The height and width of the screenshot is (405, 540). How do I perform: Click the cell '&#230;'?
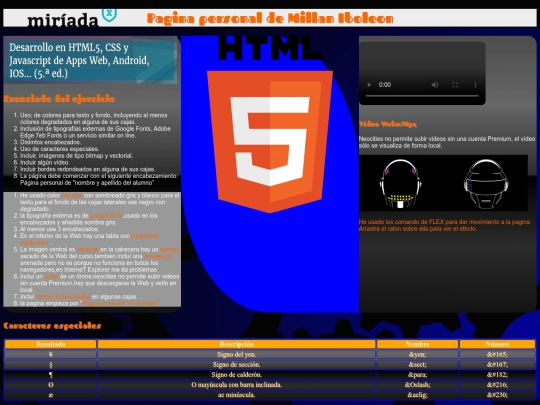[497, 395]
